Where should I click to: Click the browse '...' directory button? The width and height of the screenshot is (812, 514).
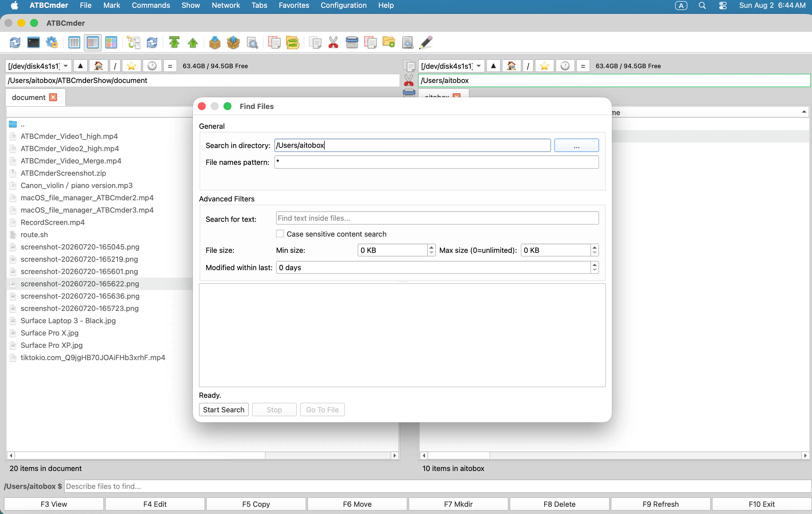(x=576, y=145)
